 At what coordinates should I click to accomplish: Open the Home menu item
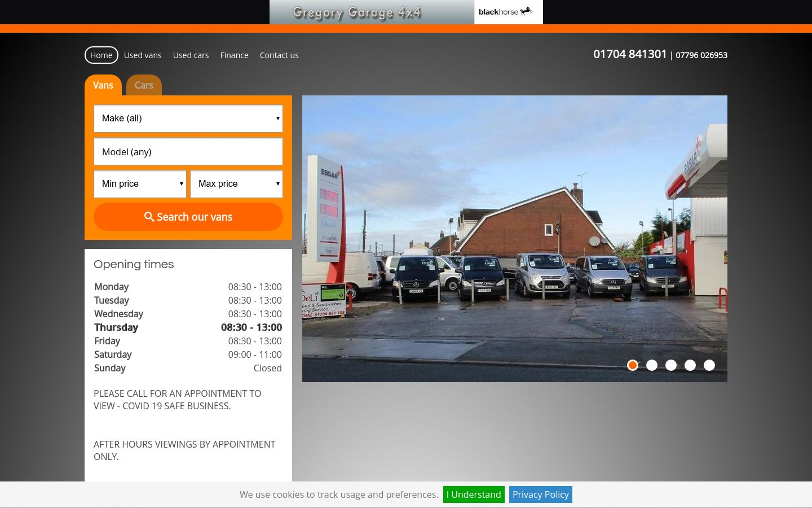pyautogui.click(x=101, y=55)
